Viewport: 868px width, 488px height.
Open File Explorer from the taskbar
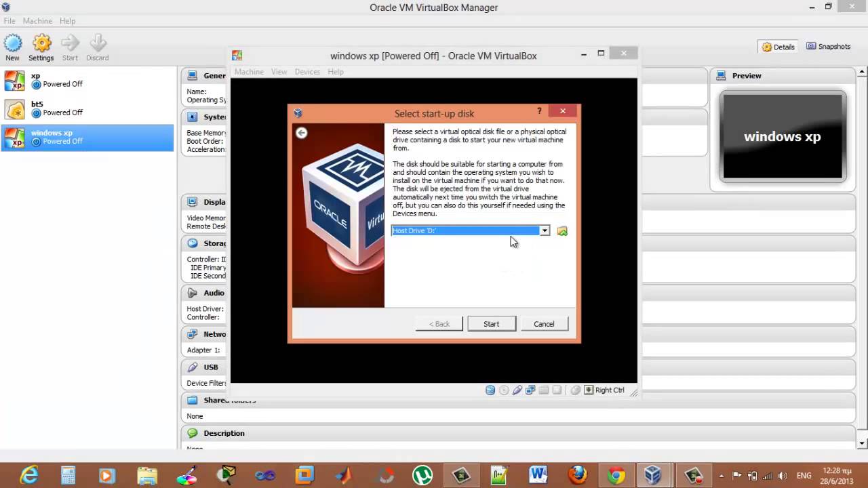pos(147,475)
